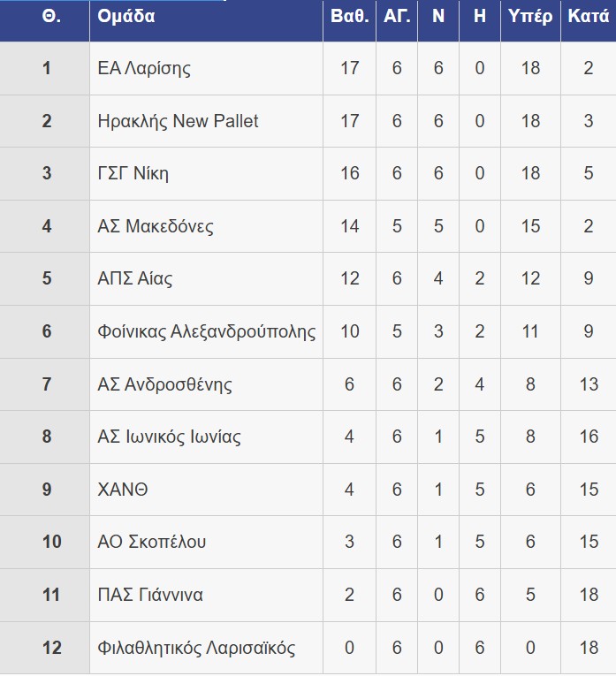The width and height of the screenshot is (616, 676).
Task: Open the ΑΠΣ Αίας team entry
Action: point(135,279)
